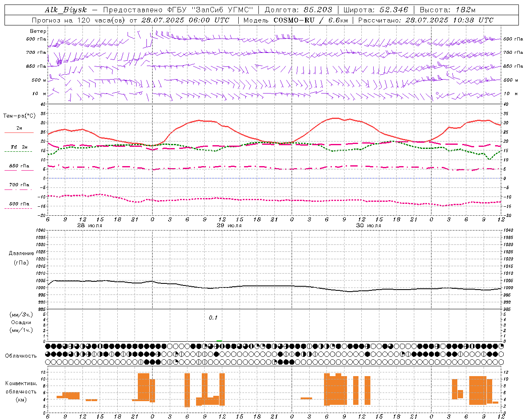
Task: Click the Конвективн. panel label
Action: (21, 383)
